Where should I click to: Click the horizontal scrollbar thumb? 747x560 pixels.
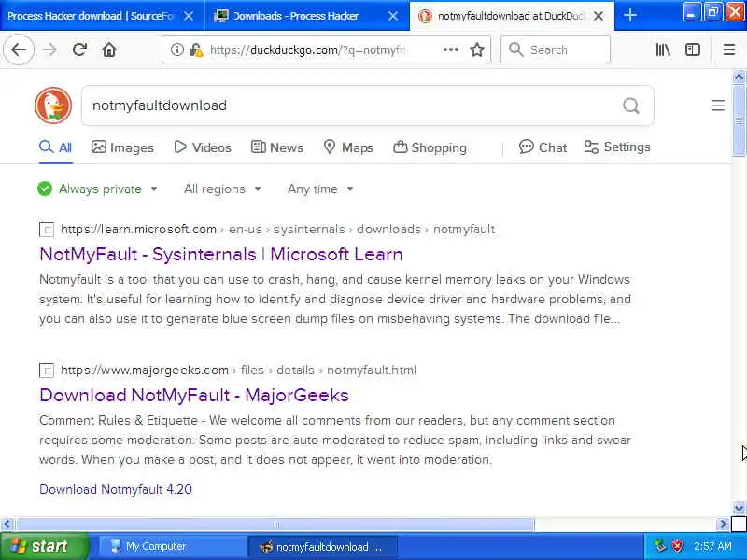275,525
